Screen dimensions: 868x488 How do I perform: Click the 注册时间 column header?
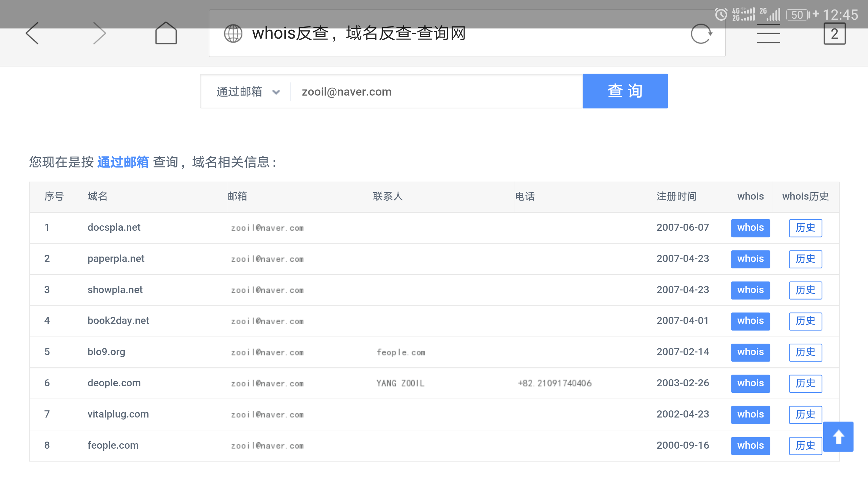(676, 196)
